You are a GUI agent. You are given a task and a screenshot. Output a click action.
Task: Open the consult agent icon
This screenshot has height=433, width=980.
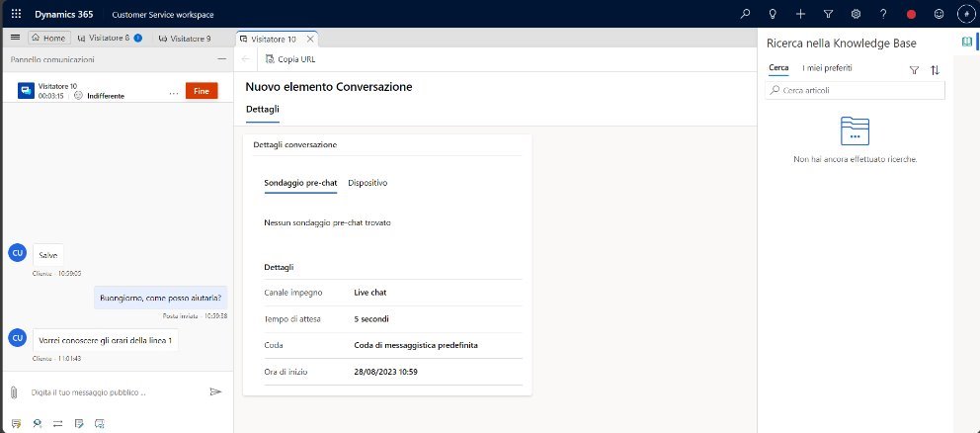click(x=38, y=424)
